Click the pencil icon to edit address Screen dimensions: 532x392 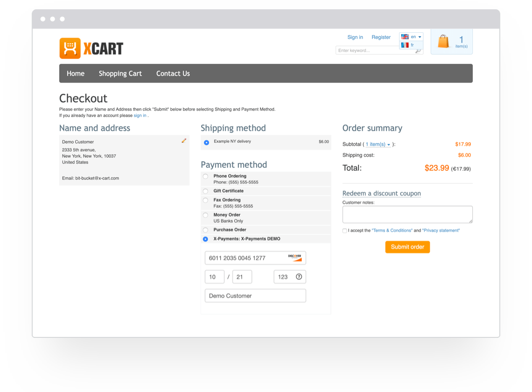tap(184, 140)
